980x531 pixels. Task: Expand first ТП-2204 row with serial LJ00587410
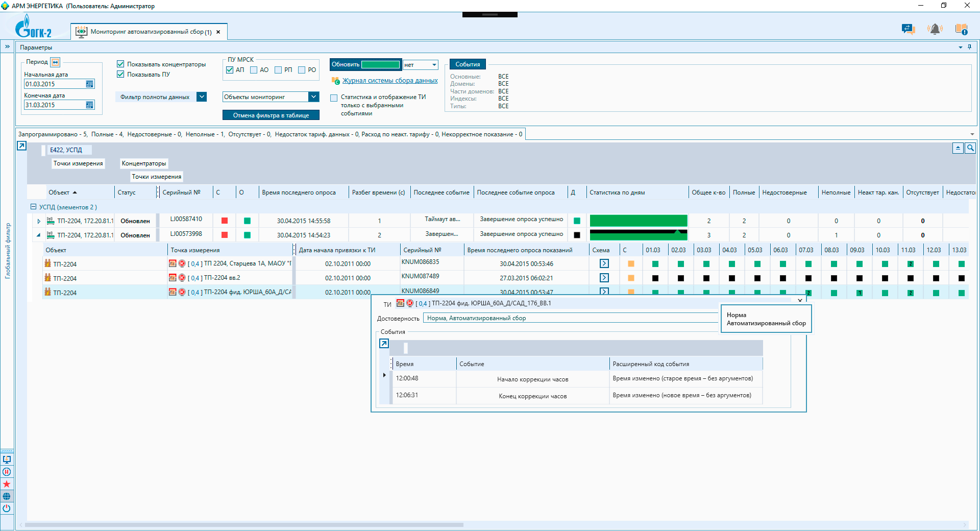coord(39,221)
